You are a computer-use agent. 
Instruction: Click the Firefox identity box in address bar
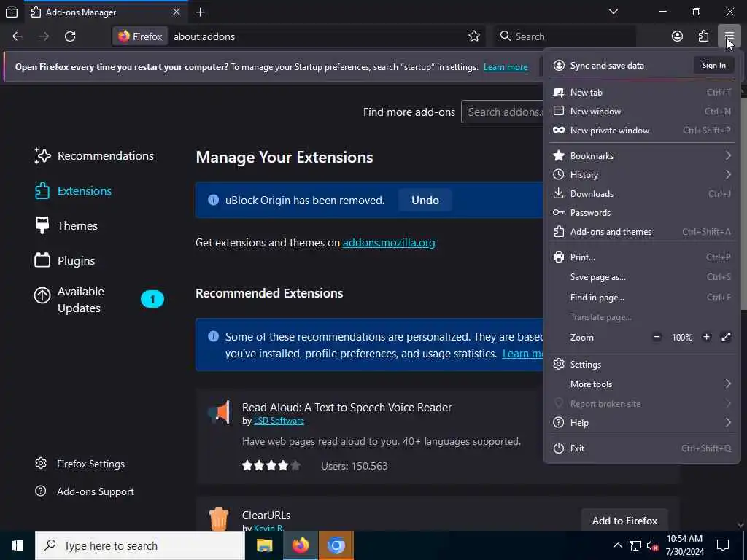coord(140,36)
